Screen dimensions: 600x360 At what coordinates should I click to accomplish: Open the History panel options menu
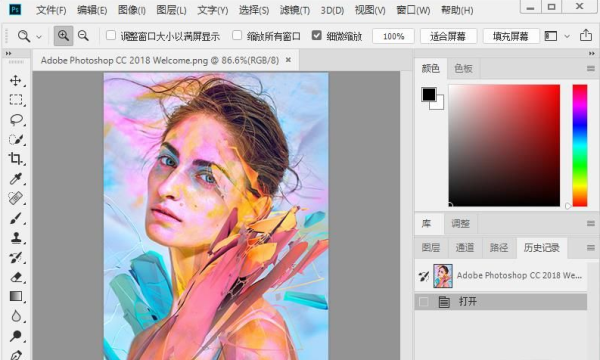click(x=591, y=248)
